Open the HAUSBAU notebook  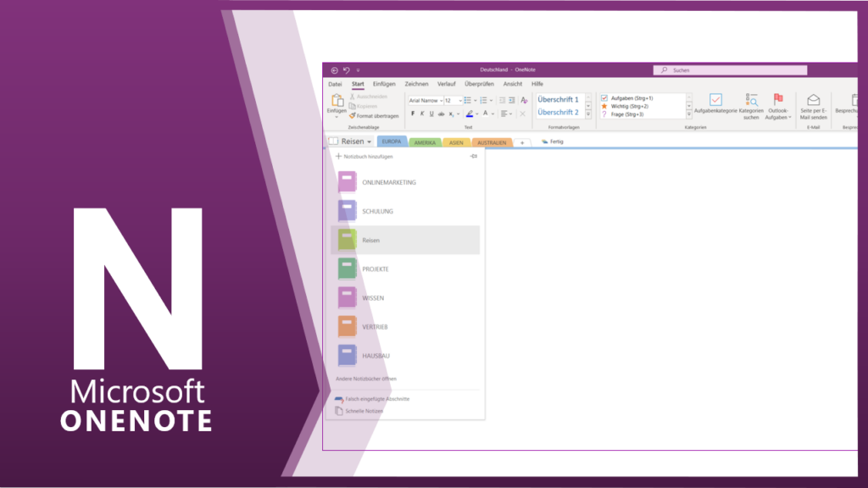click(x=376, y=356)
